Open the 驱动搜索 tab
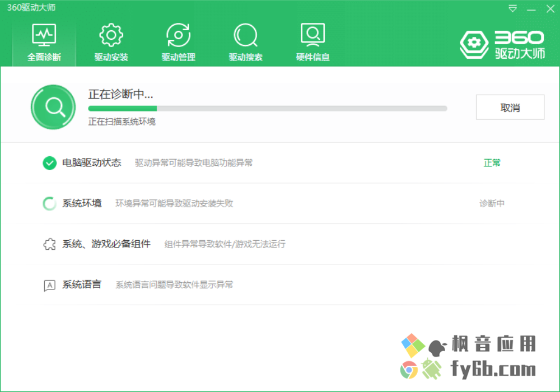Image resolution: width=560 pixels, height=392 pixels. point(245,42)
